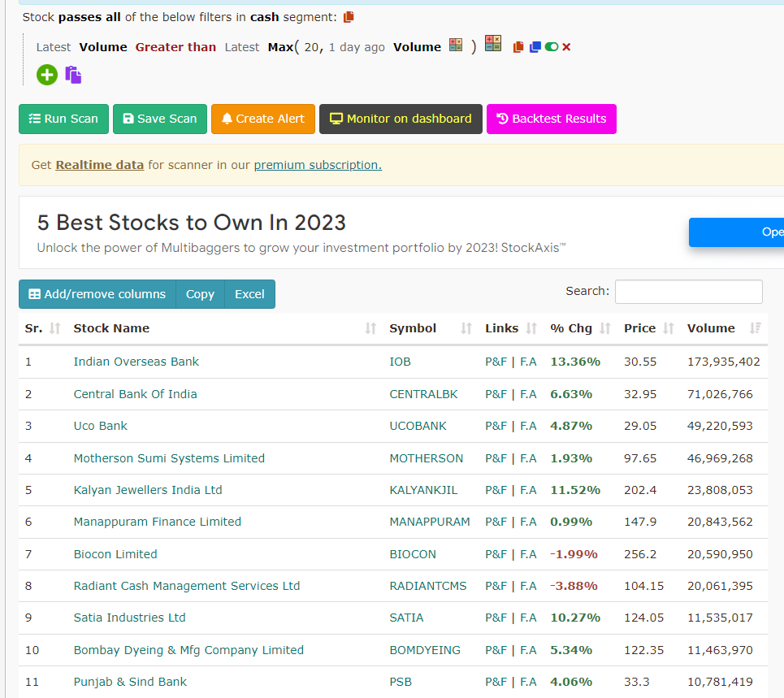This screenshot has width=784, height=698.
Task: Click the orange copy filter icon
Action: point(518,47)
